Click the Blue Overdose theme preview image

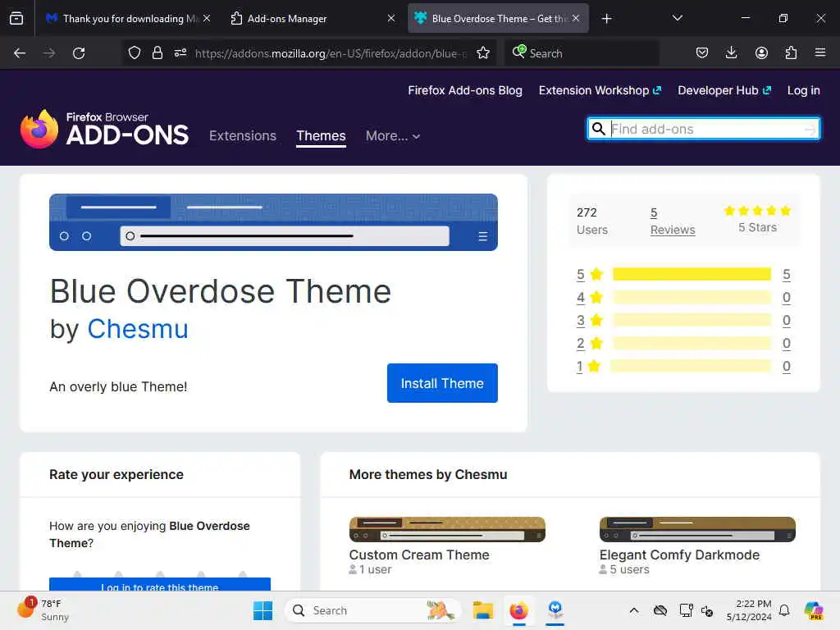(x=273, y=222)
